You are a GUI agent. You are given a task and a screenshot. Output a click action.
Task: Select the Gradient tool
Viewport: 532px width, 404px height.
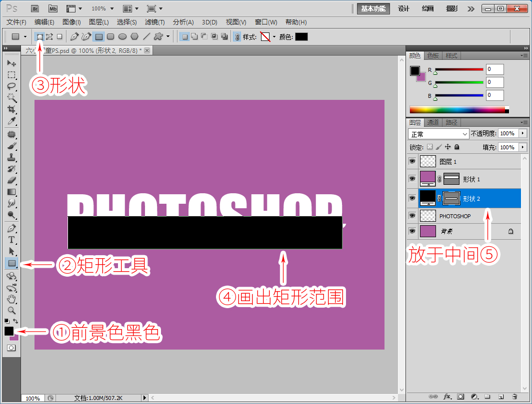click(11, 192)
